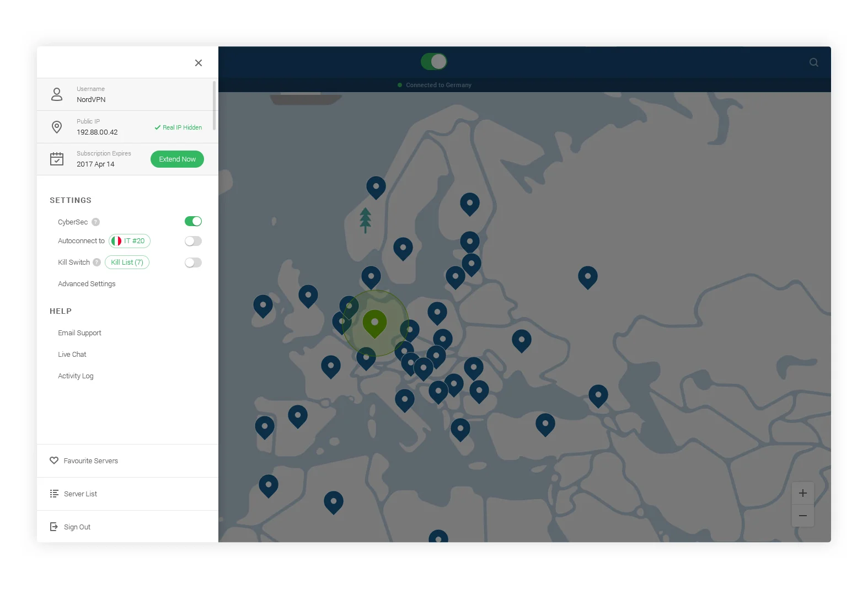868x589 pixels.
Task: Open Advanced Settings
Action: (87, 284)
